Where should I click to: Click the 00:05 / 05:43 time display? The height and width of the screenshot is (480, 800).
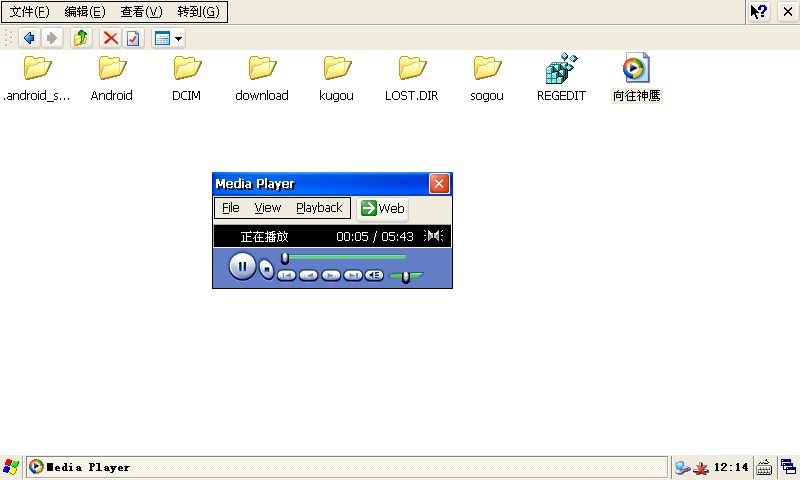(374, 236)
